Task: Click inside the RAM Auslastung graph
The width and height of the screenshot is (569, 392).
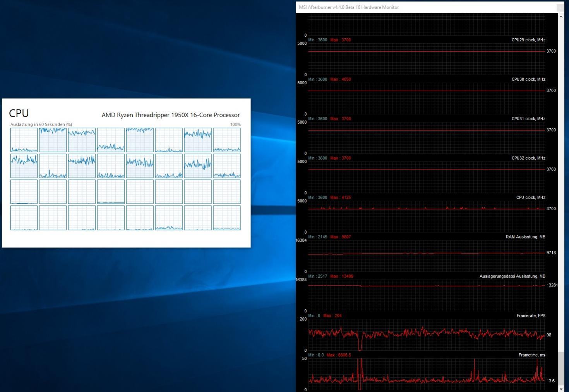Action: pyautogui.click(x=427, y=256)
